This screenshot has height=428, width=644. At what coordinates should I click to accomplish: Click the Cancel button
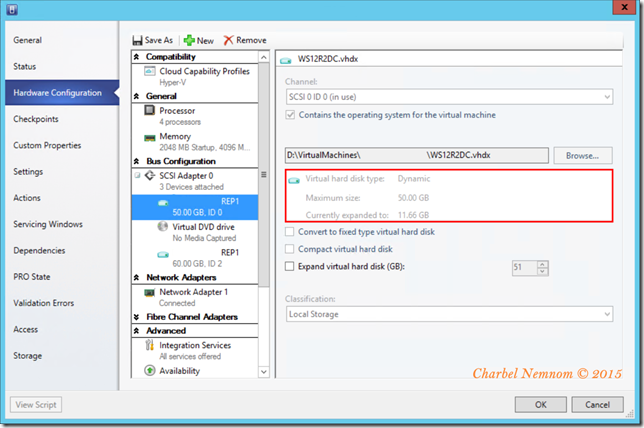[x=597, y=405]
